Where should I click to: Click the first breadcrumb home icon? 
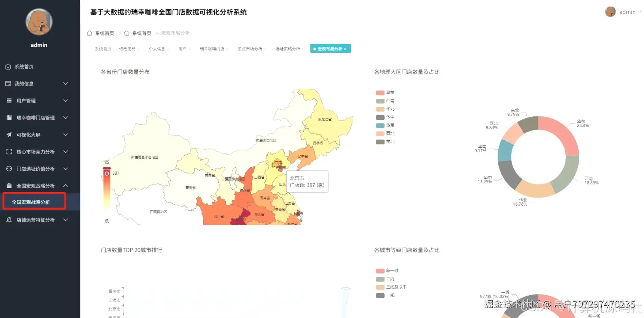tap(89, 33)
